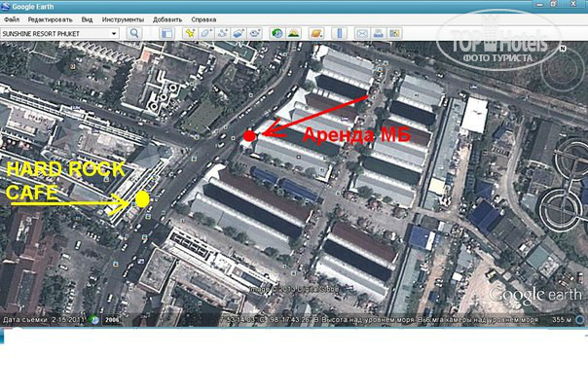The image size is (588, 392).
Task: Click the search magnifier button
Action: click(x=134, y=33)
